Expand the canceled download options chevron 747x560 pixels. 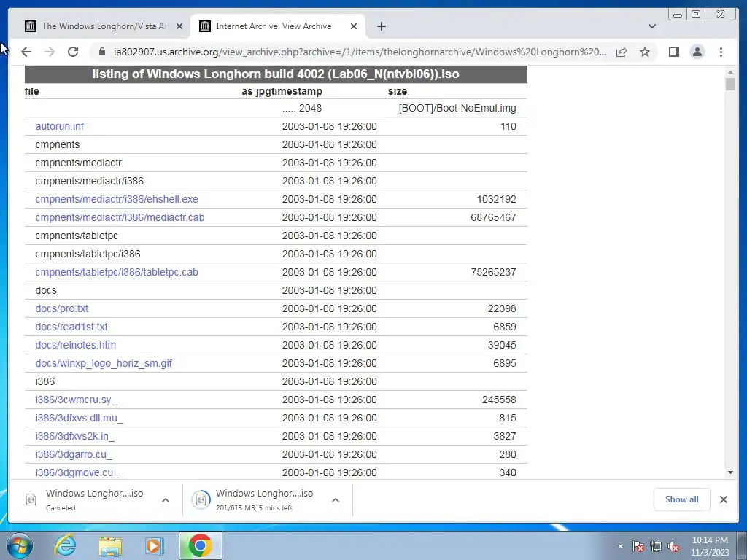(x=166, y=500)
